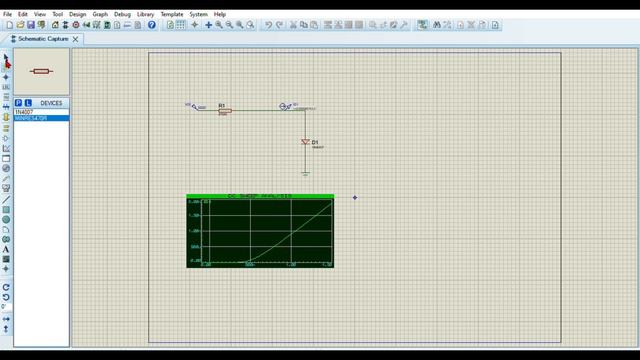Viewport: 640px width, 360px height.
Task: Select the Text Script mode tool
Action: [6, 97]
